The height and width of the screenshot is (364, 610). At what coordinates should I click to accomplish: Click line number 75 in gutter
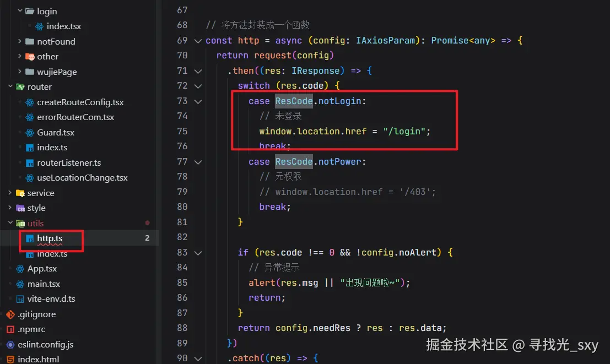click(182, 132)
